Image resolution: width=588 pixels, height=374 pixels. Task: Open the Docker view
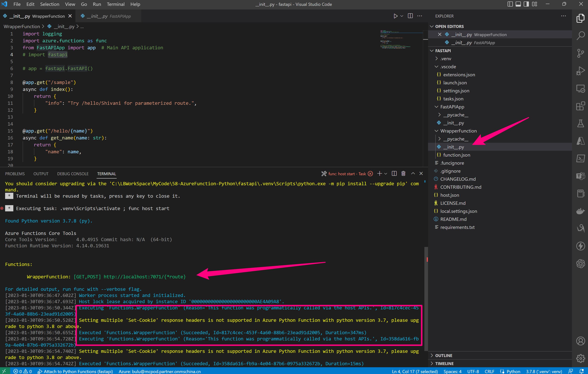[581, 211]
